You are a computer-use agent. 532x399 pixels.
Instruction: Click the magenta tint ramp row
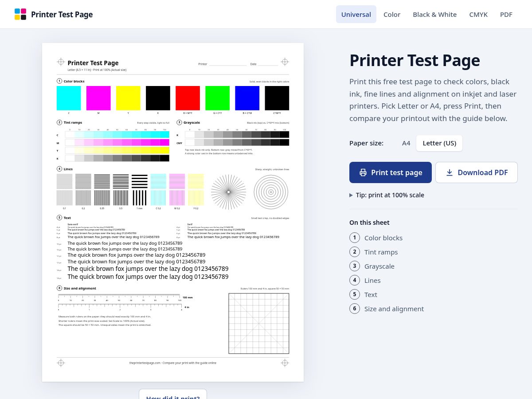[x=117, y=142]
